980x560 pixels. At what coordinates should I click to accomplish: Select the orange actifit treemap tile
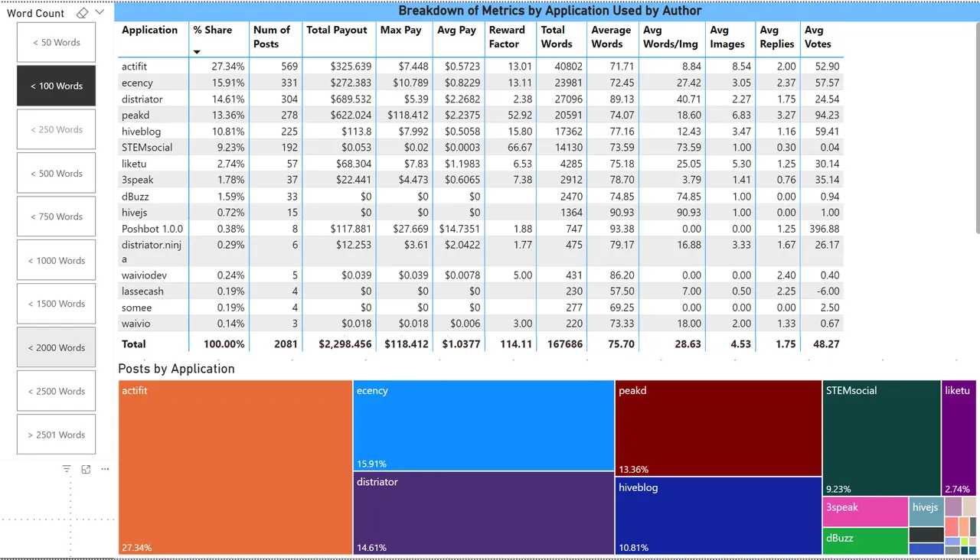(235, 467)
